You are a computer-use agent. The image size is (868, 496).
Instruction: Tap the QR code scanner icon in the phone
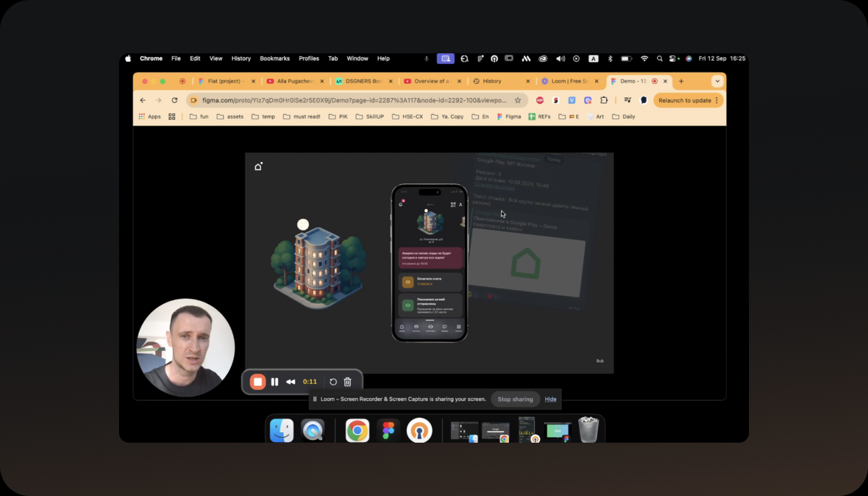(453, 204)
